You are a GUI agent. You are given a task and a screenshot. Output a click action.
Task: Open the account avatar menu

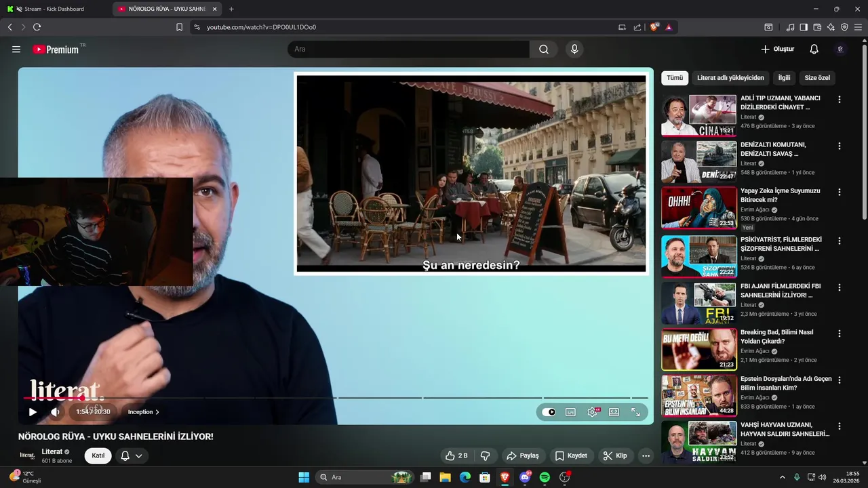[841, 49]
